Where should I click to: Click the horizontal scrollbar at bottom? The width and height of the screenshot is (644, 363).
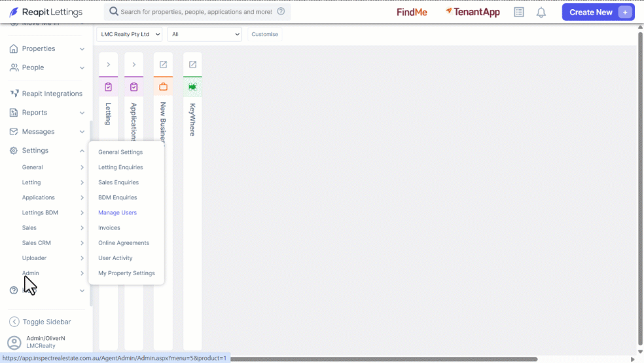click(384, 359)
